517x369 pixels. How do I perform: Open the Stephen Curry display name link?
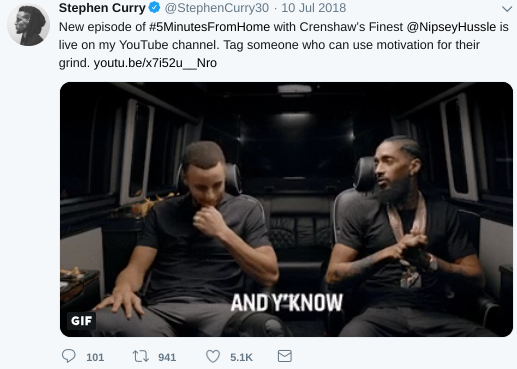point(102,8)
